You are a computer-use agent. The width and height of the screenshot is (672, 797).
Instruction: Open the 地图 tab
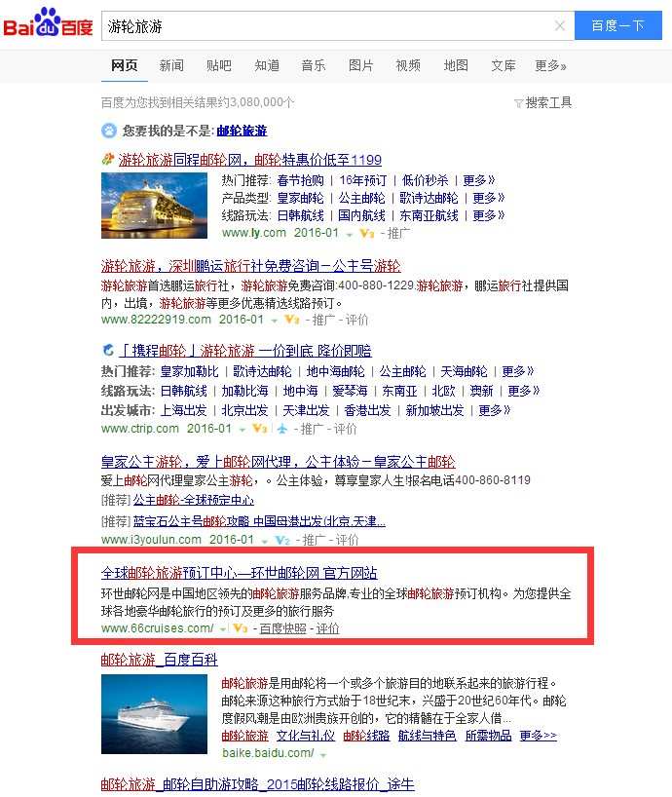point(456,65)
